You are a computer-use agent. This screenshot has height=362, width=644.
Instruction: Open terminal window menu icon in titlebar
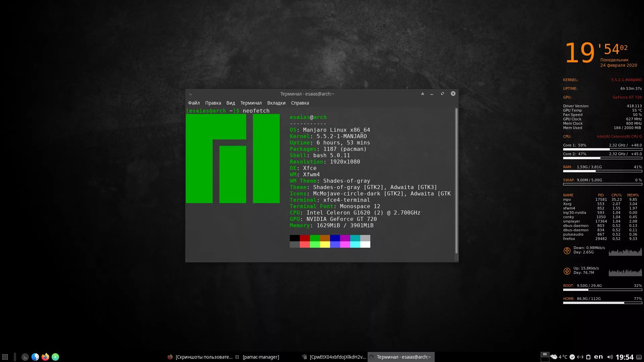click(x=191, y=94)
